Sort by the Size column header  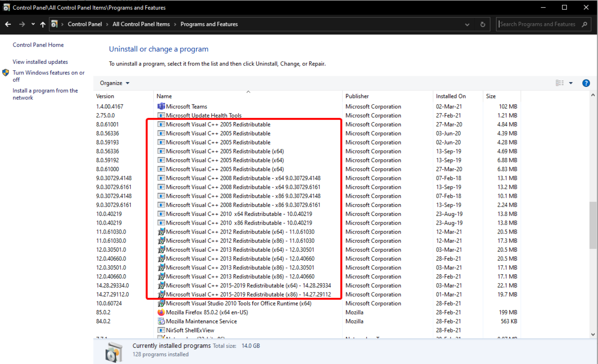click(x=491, y=96)
